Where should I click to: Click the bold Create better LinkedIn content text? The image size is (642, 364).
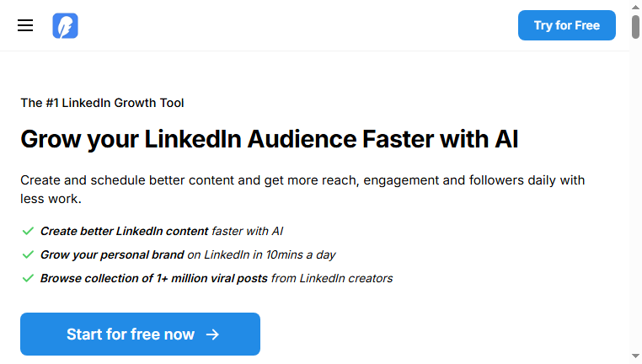coord(125,231)
